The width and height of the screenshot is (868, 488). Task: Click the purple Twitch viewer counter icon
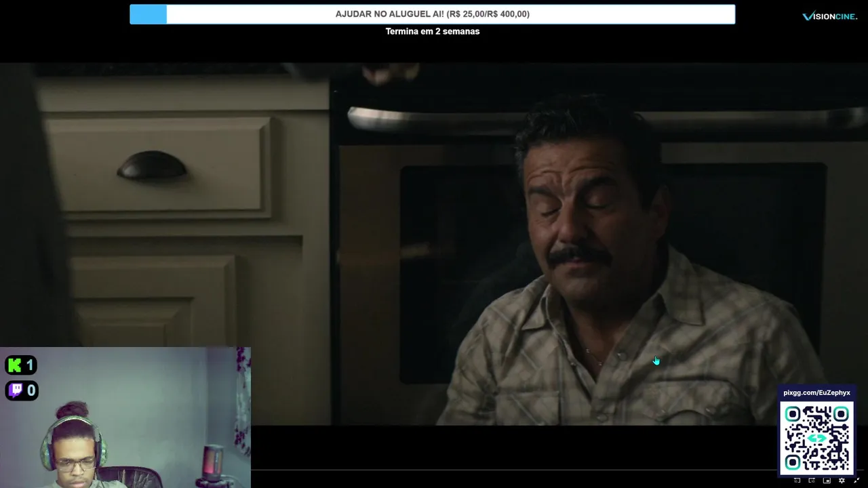15,390
